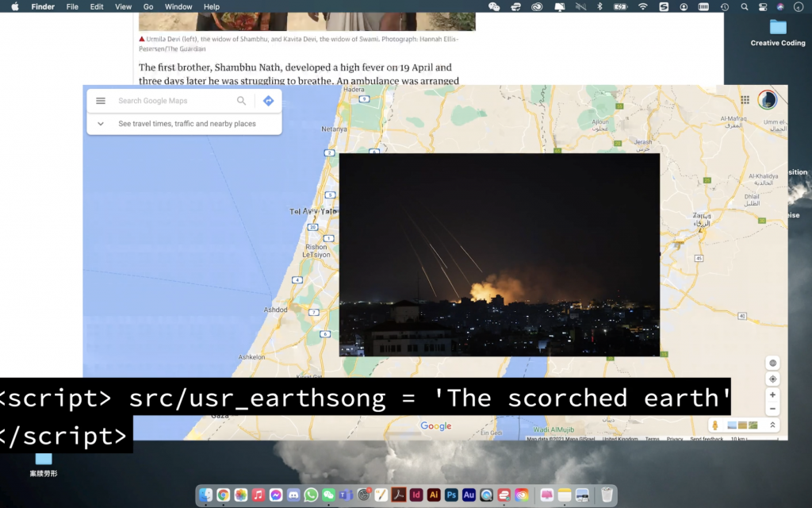
Task: Open the Finder menu
Action: coord(43,6)
